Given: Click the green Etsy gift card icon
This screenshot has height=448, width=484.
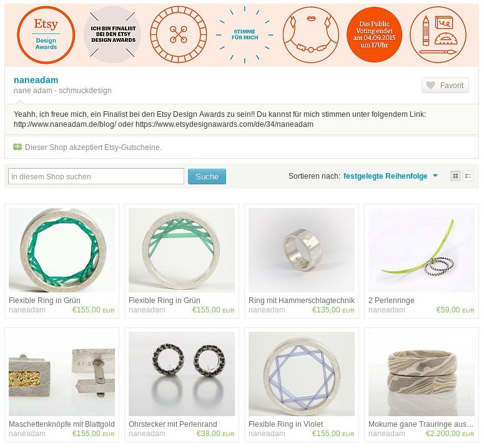Looking at the screenshot, I should pos(17,147).
